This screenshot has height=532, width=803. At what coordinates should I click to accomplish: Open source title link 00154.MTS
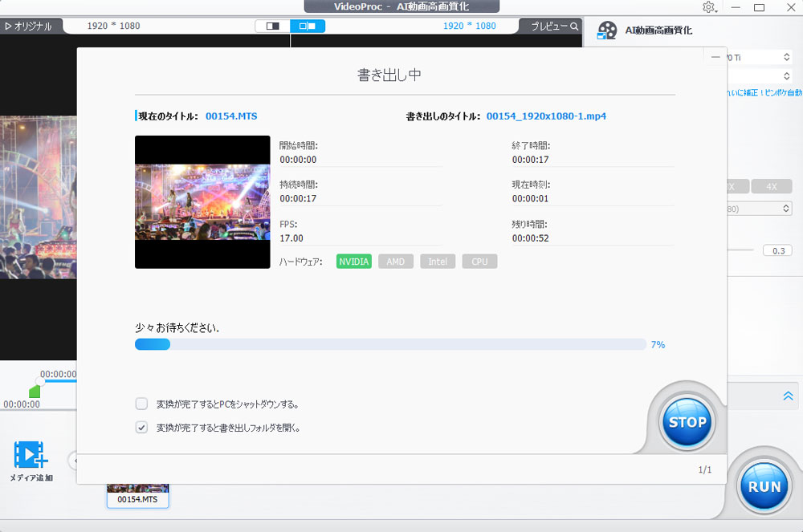(231, 116)
